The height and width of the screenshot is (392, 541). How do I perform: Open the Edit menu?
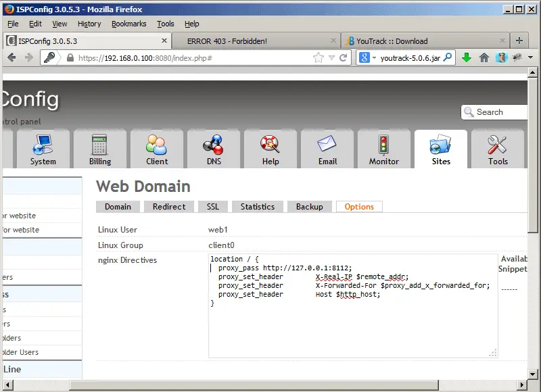tap(35, 24)
